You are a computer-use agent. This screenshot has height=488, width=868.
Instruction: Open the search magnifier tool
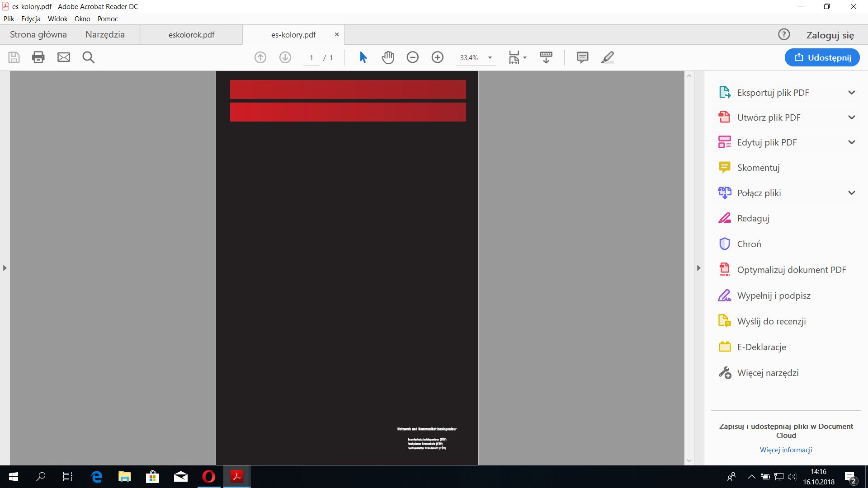89,57
